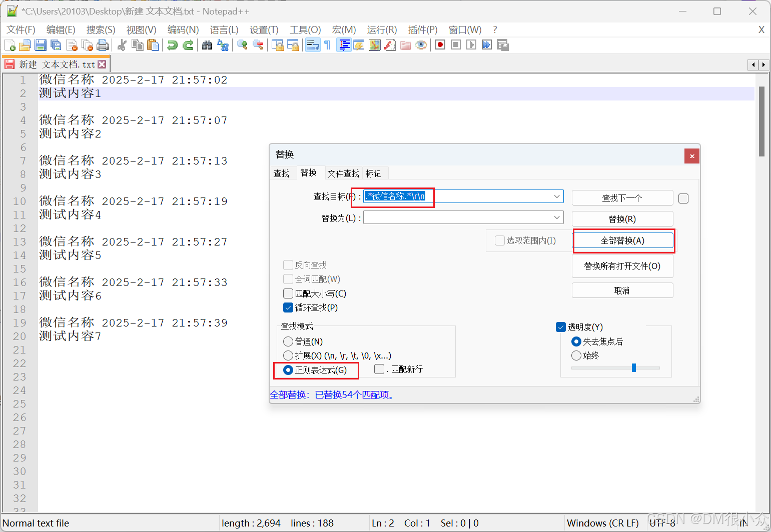
Task: Start macro recording red dot icon
Action: 440,45
